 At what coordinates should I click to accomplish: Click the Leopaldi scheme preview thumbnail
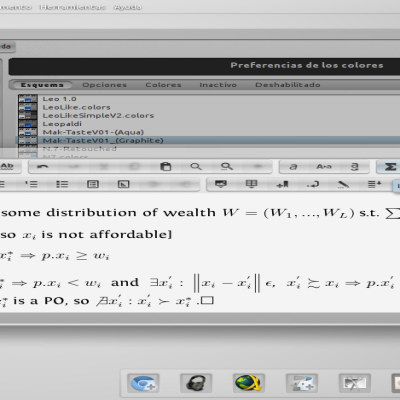[28, 124]
